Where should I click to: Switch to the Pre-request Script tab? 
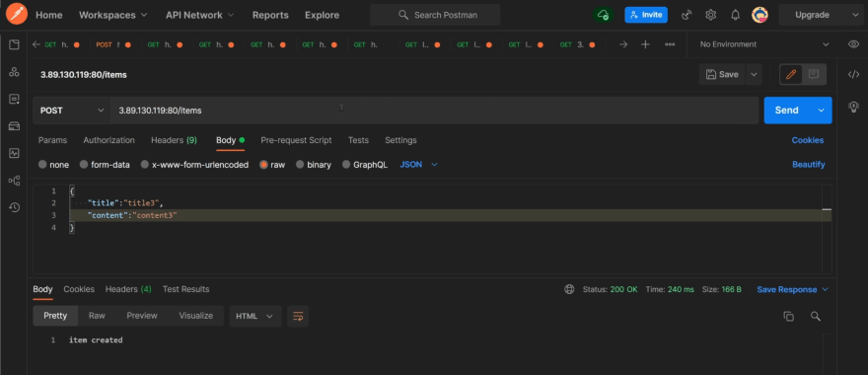click(x=296, y=140)
